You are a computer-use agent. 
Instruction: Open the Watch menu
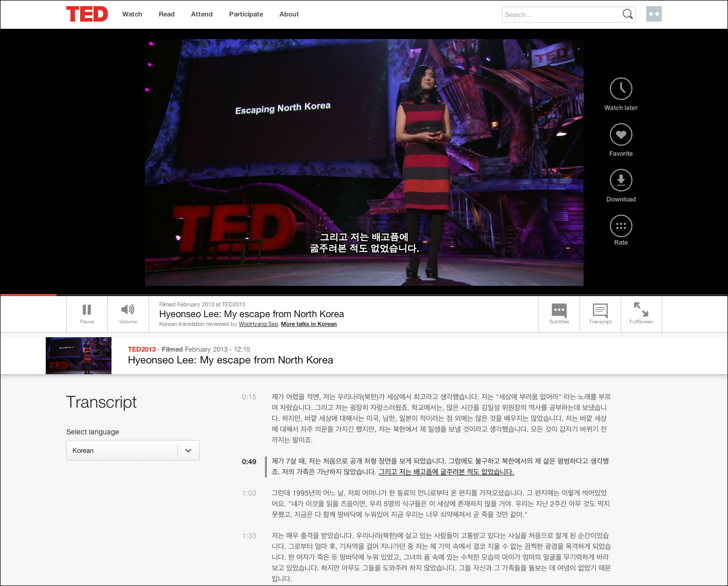(x=132, y=14)
